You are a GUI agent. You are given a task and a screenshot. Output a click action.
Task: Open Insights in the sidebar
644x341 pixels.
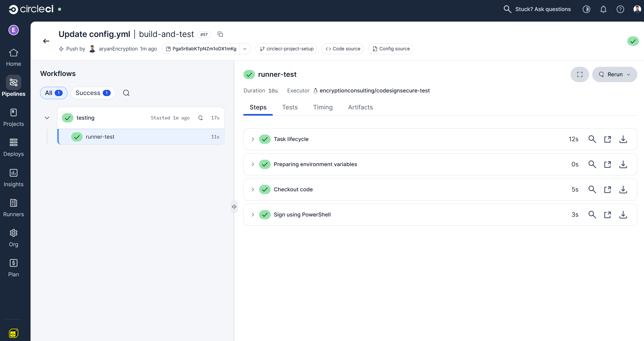[14, 178]
